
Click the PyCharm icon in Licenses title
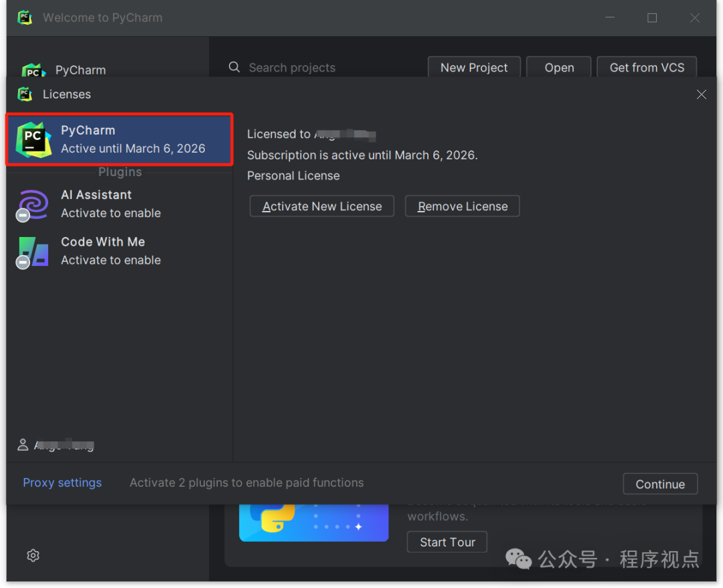click(x=25, y=94)
